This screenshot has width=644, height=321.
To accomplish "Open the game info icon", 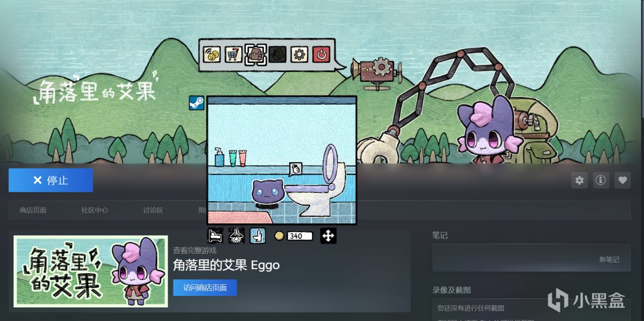I will 600,180.
